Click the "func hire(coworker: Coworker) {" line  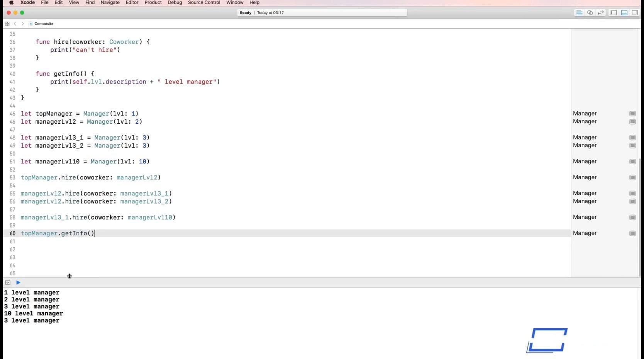tap(93, 42)
